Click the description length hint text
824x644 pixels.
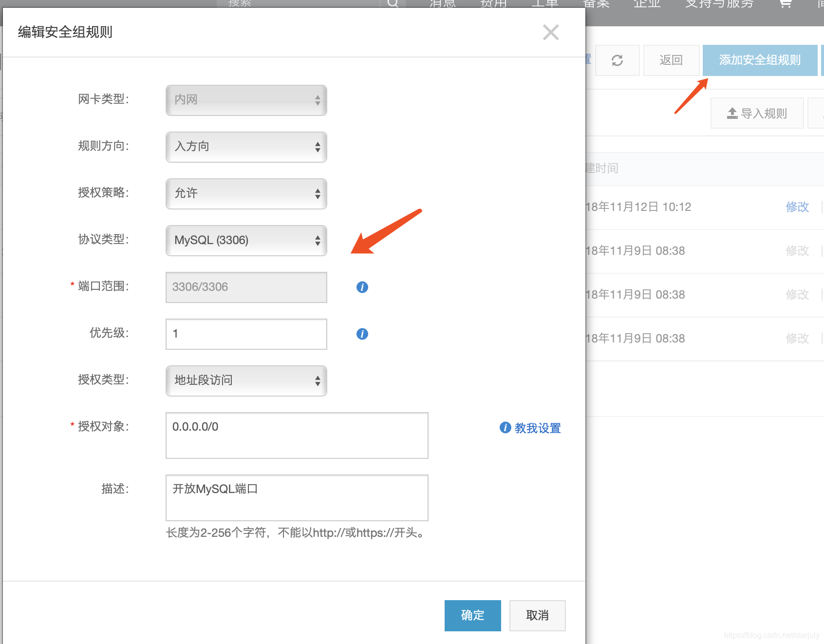coord(296,533)
